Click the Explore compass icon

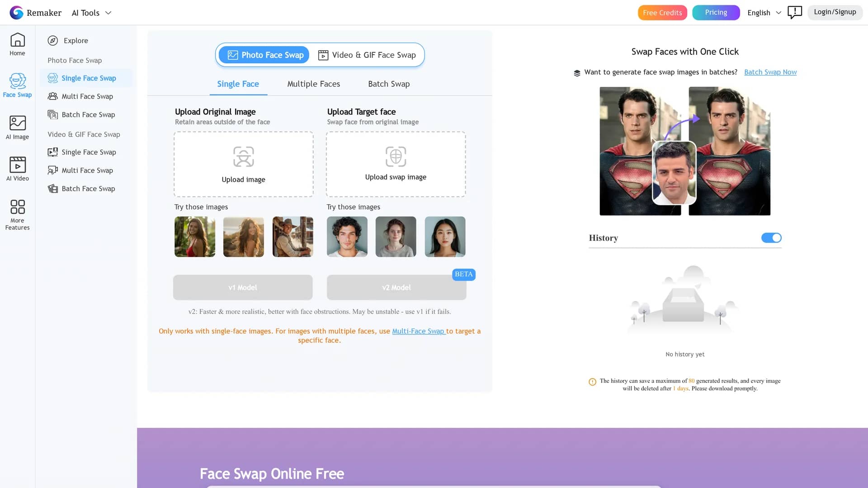click(53, 41)
